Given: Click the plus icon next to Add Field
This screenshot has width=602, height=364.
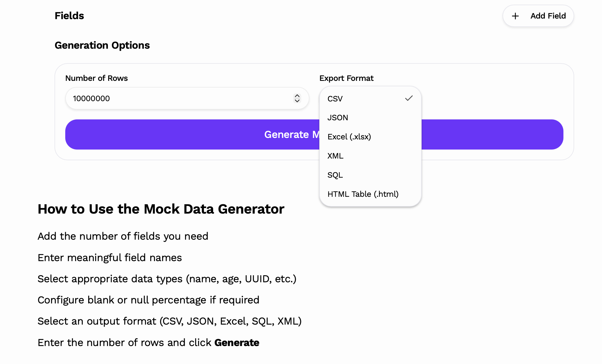Looking at the screenshot, I should [x=515, y=16].
